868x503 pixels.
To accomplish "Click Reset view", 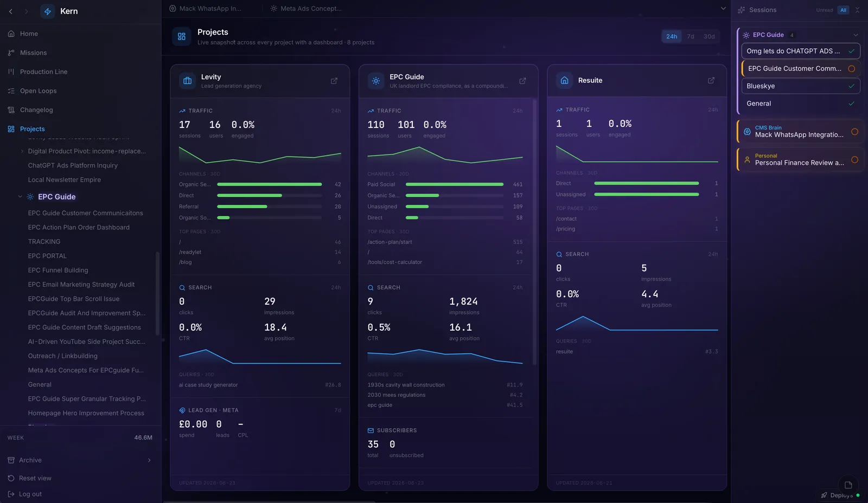I will [35, 478].
